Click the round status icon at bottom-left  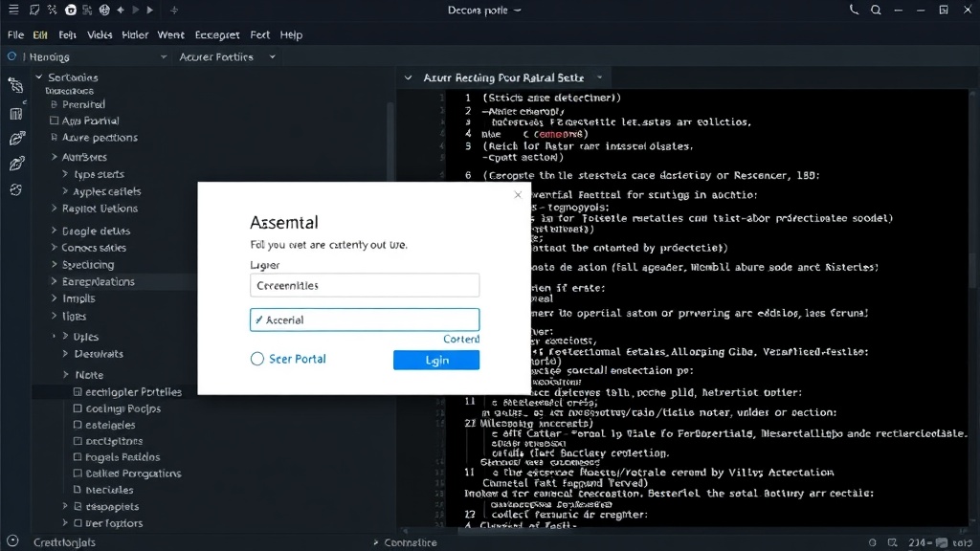click(12, 541)
